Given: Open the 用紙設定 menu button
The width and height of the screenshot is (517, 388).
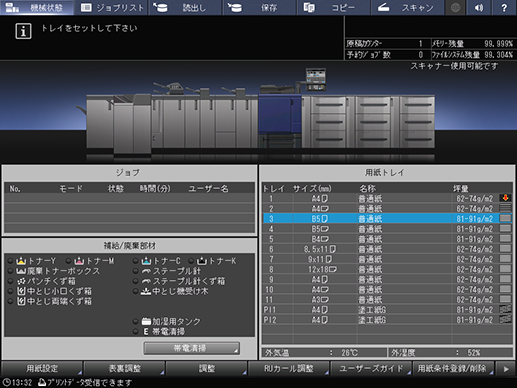Looking at the screenshot, I should (x=42, y=368).
